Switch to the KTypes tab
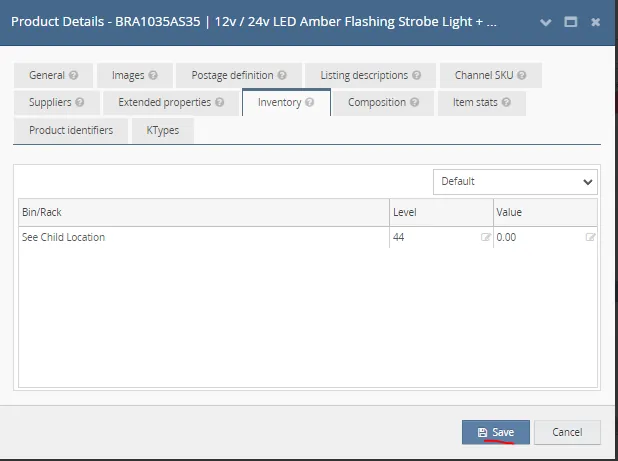Viewport: 618px width, 461px height. point(163,130)
